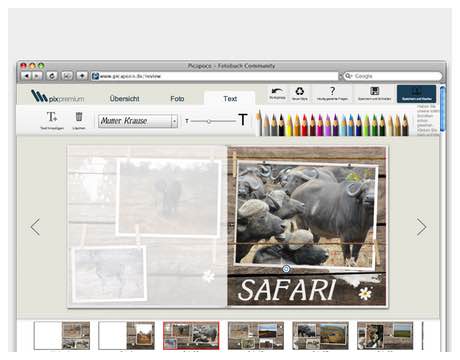Click the undo arrow icon
460x360 pixels.
277,91
